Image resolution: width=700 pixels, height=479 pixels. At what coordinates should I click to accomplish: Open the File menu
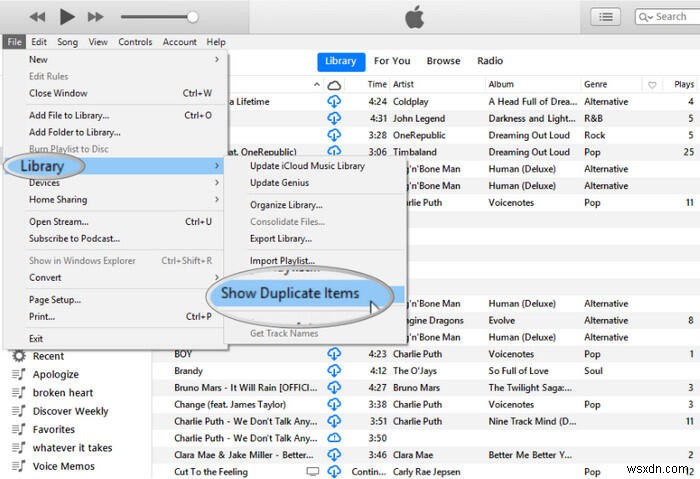click(x=14, y=42)
